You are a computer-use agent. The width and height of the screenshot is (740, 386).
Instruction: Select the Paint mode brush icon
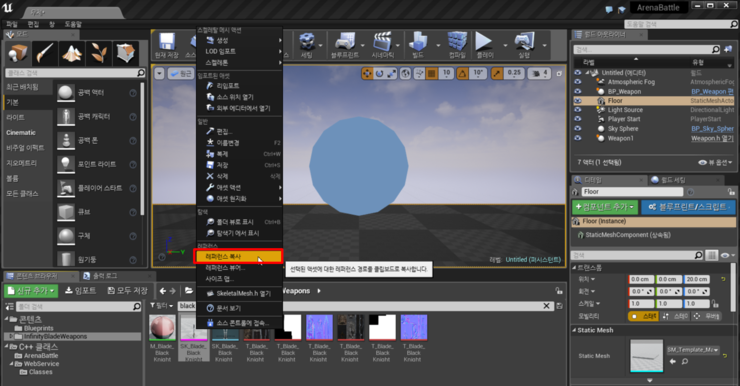tap(45, 53)
